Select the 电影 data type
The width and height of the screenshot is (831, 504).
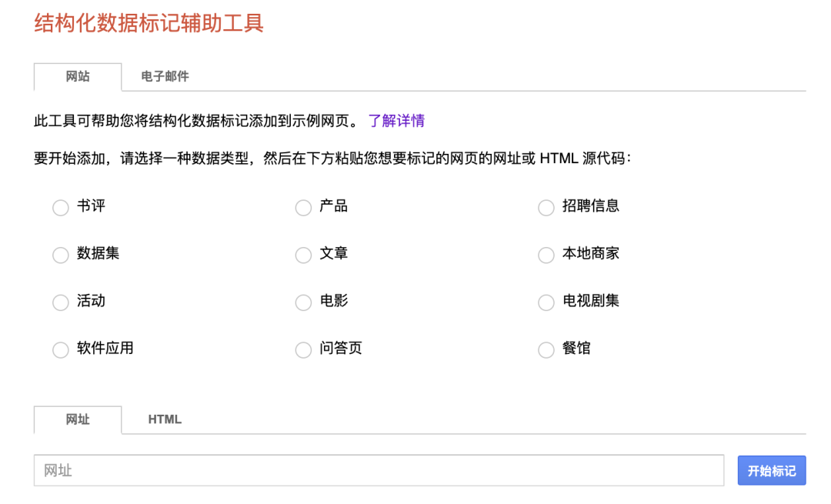[x=304, y=302]
